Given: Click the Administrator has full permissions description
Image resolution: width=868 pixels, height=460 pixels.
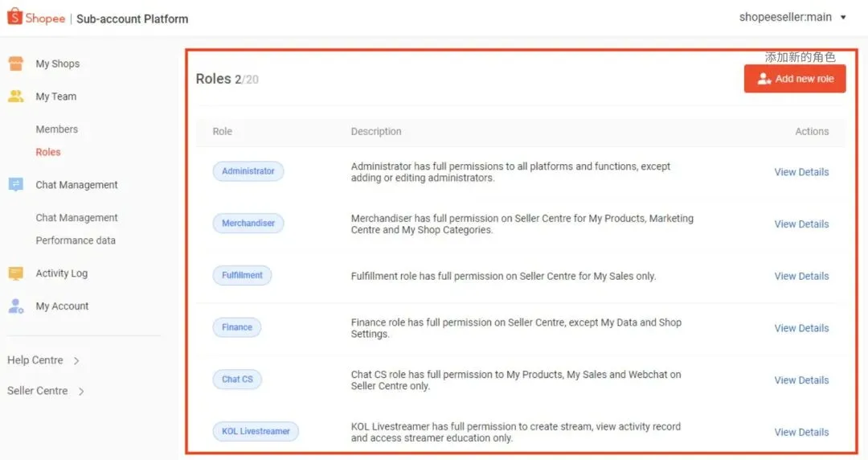Looking at the screenshot, I should [x=510, y=172].
